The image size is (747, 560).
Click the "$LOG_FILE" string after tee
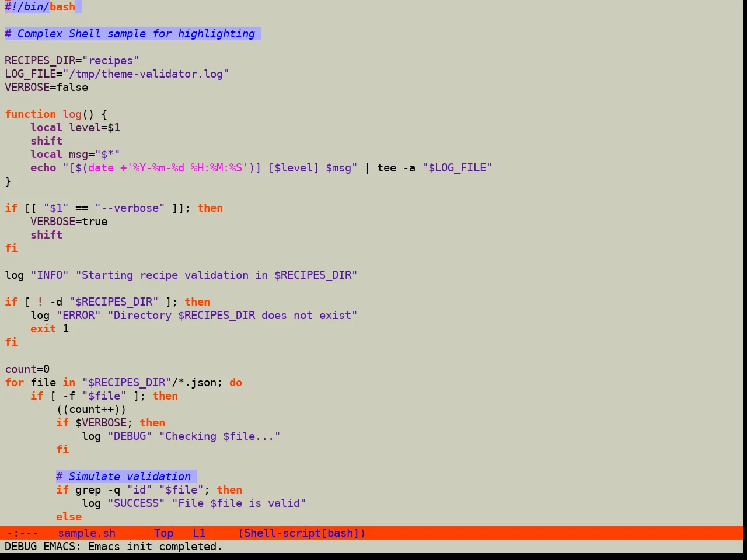coord(458,168)
